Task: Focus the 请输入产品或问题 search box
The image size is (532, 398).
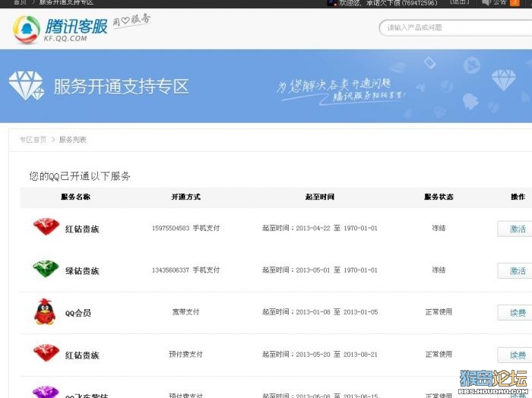Action: click(x=455, y=27)
